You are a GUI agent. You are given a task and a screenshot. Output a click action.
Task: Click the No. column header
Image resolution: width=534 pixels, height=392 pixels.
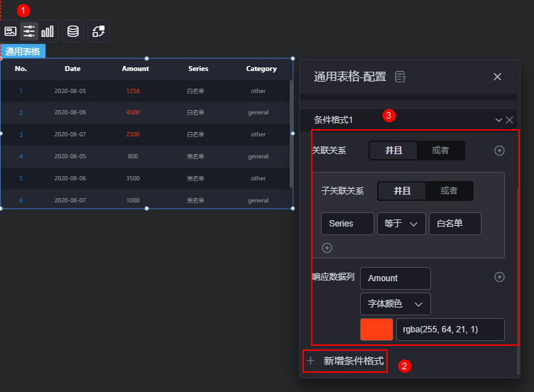tap(21, 69)
